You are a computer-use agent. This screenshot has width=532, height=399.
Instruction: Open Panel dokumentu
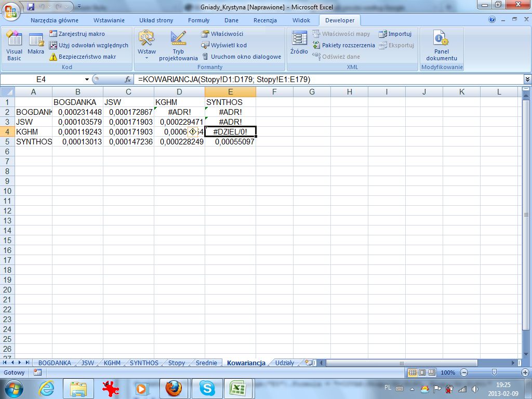(442, 46)
